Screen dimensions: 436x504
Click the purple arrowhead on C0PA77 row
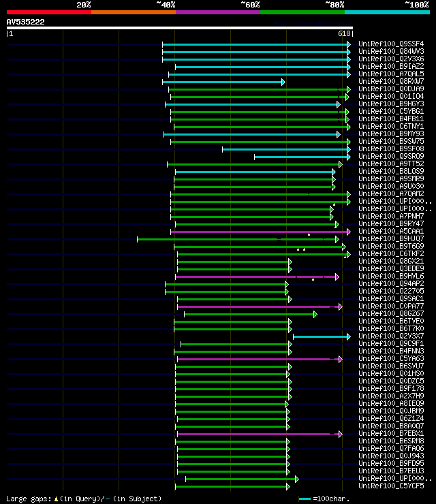341,306
